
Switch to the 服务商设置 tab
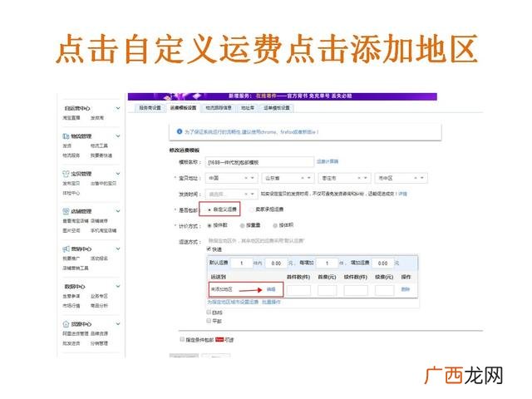(150, 108)
